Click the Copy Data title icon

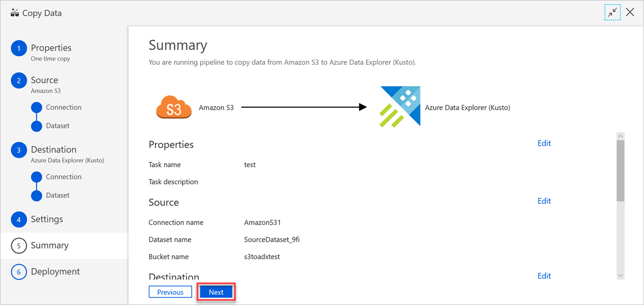pos(14,13)
